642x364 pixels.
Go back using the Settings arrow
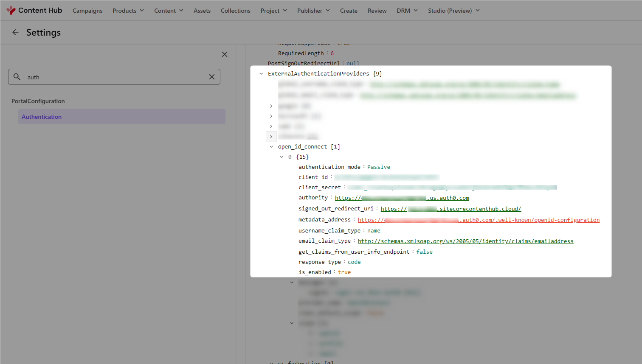pos(15,32)
